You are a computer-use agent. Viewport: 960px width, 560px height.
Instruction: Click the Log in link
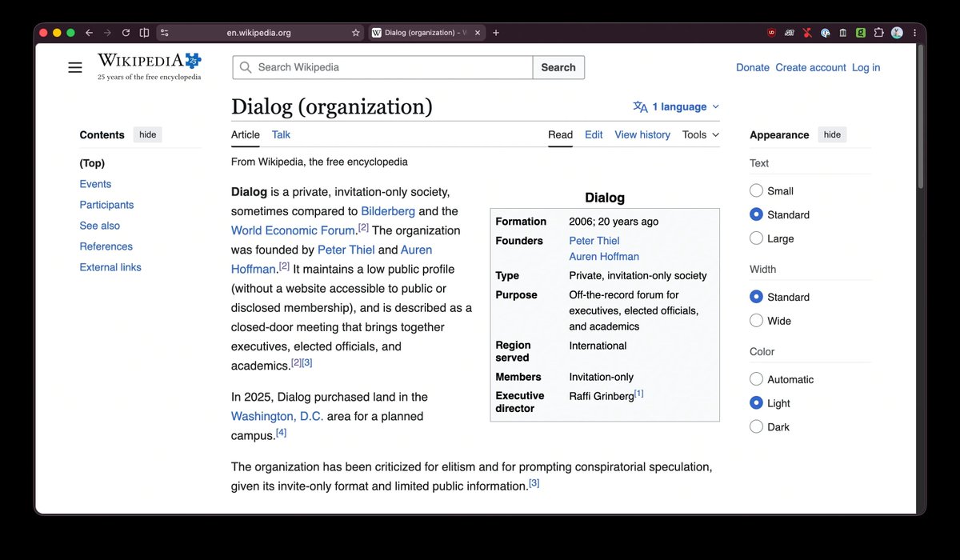(x=866, y=67)
